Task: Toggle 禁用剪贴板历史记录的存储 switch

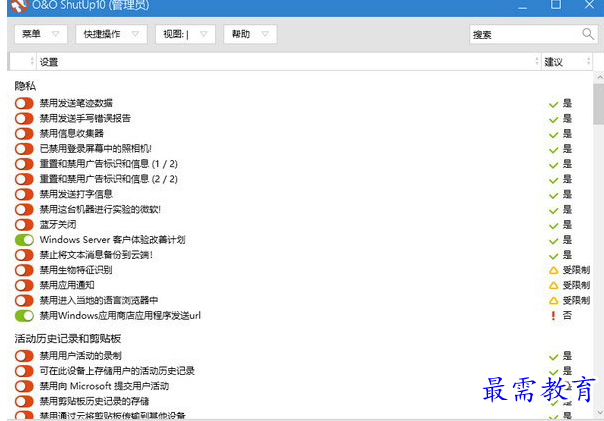Action: [x=24, y=401]
